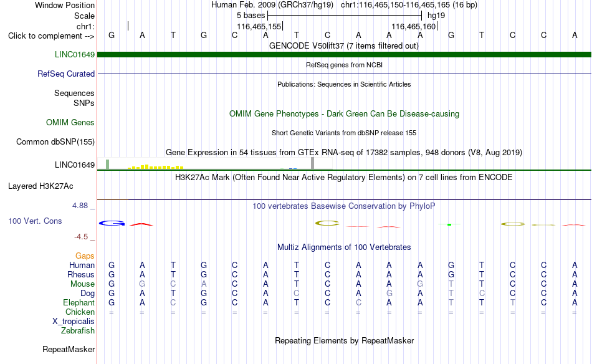Click the 116,465,155 coordinate marker
592x364 pixels.
click(x=259, y=26)
